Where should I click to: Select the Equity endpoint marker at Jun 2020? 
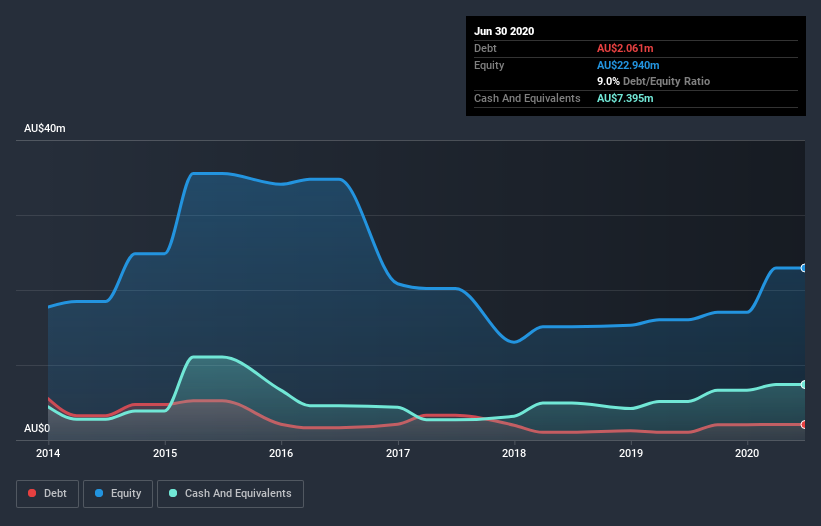[x=804, y=268]
